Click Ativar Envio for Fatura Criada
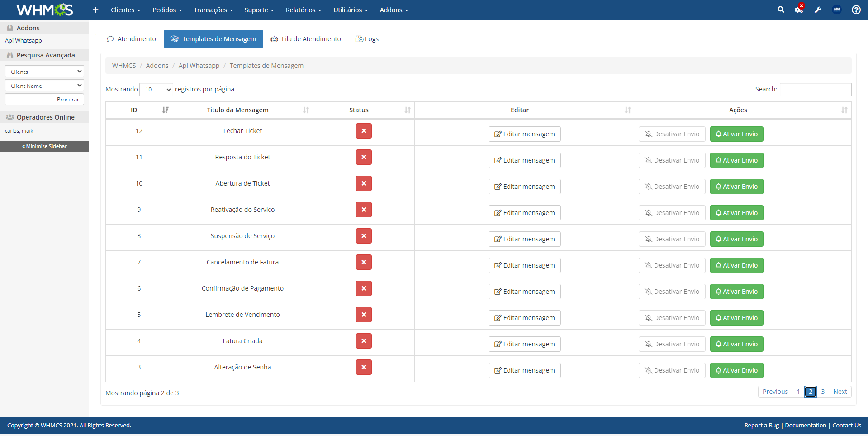Image resolution: width=868 pixels, height=436 pixels. click(736, 344)
